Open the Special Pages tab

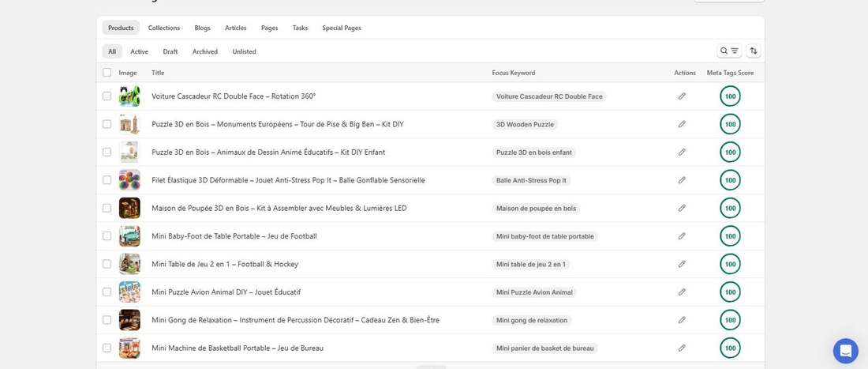[x=342, y=28]
